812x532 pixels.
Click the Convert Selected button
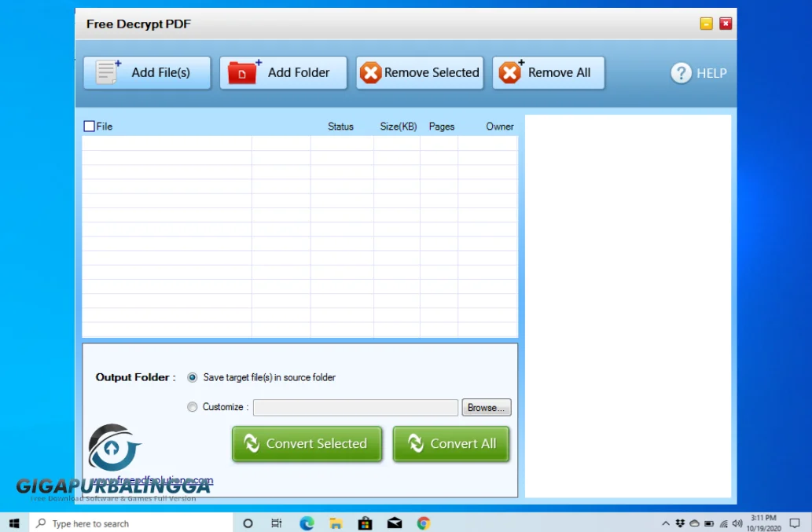click(x=307, y=443)
